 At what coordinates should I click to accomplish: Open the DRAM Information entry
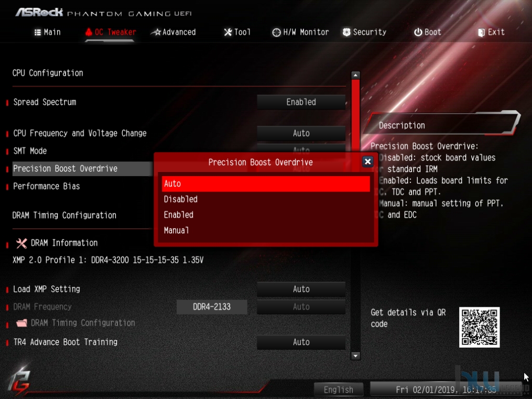point(64,243)
